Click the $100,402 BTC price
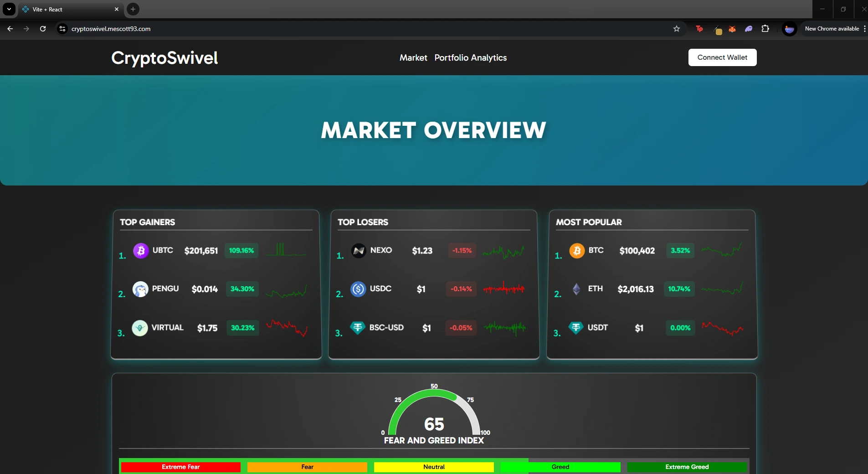The image size is (868, 474). click(637, 251)
